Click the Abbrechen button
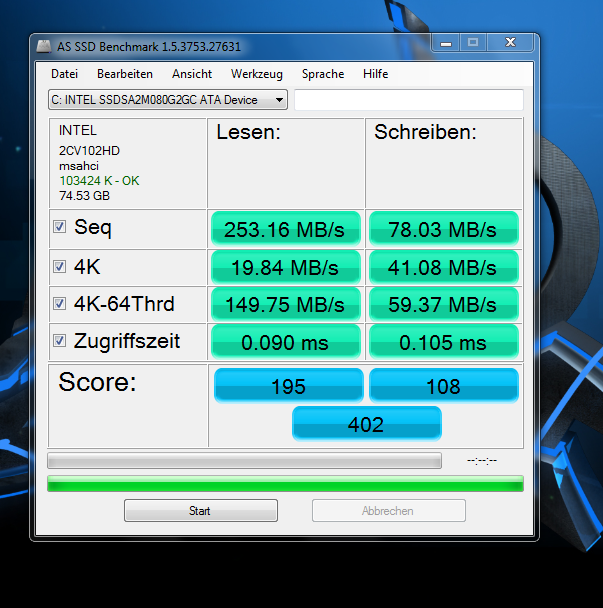This screenshot has width=603, height=608. 389,511
